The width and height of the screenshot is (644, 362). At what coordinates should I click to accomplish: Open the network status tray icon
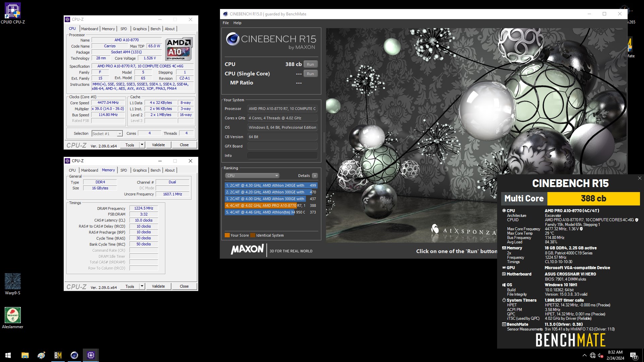click(x=593, y=355)
